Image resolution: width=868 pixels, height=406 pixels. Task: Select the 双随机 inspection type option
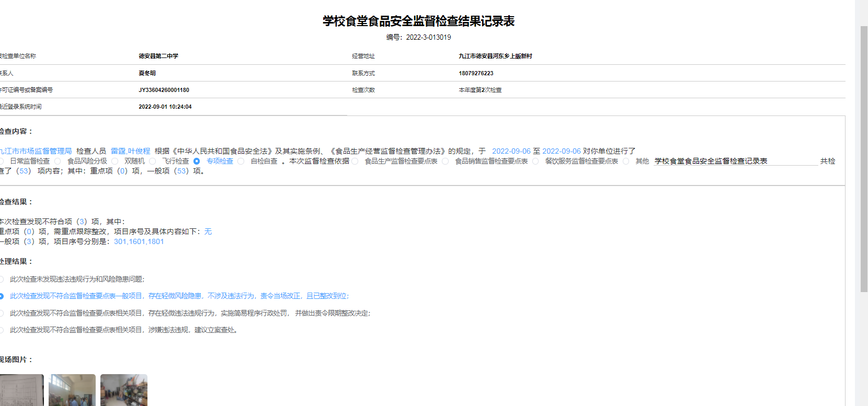[x=115, y=161]
